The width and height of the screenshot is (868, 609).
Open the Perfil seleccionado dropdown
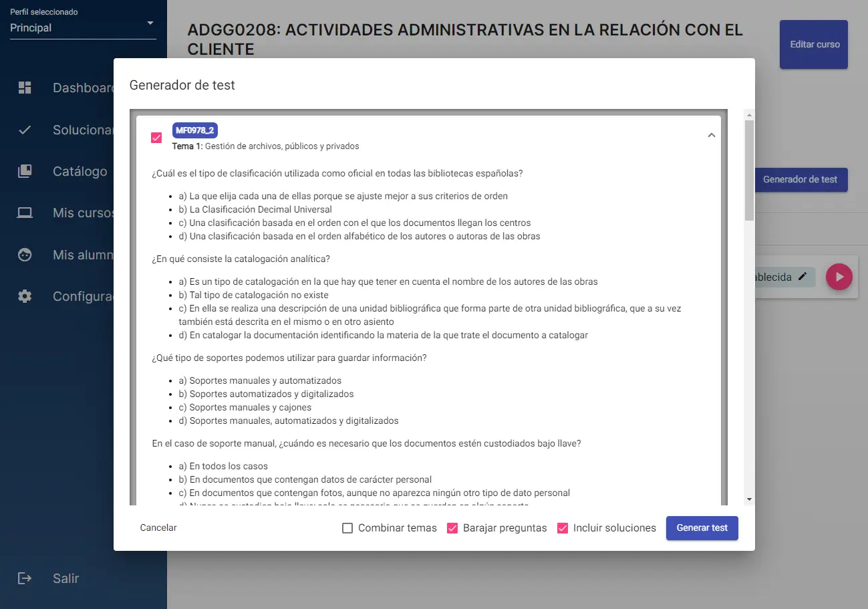[83, 27]
